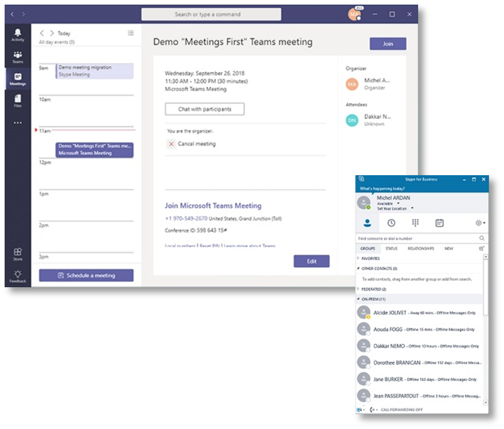This screenshot has width=504, height=429.
Task: Click call forwarding icon in Skype status bar
Action: [x=373, y=410]
